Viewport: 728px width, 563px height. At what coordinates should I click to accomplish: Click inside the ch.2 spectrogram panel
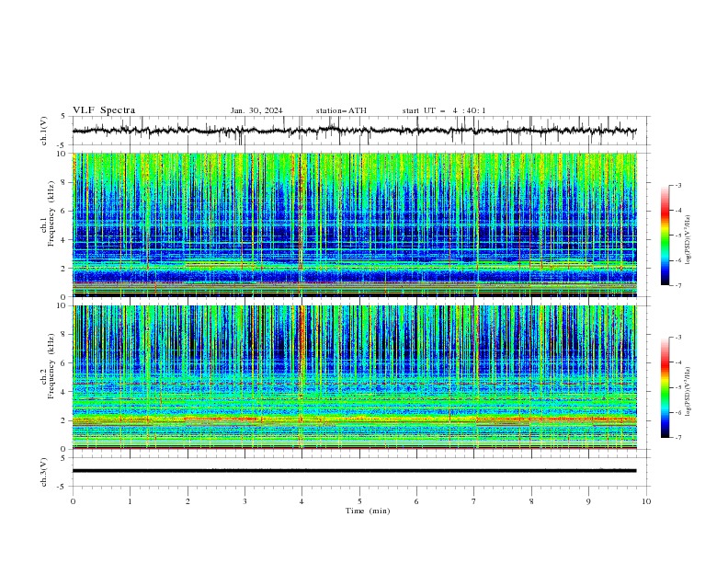pos(355,377)
